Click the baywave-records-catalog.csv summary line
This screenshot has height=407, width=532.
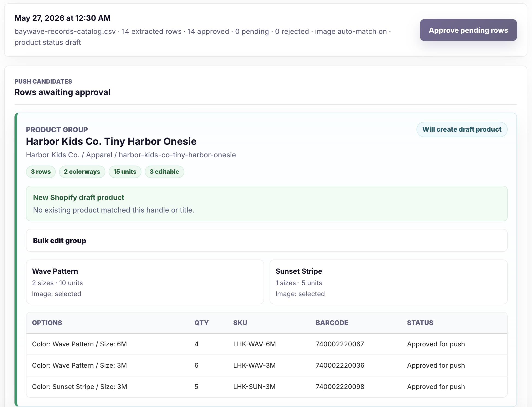[203, 37]
